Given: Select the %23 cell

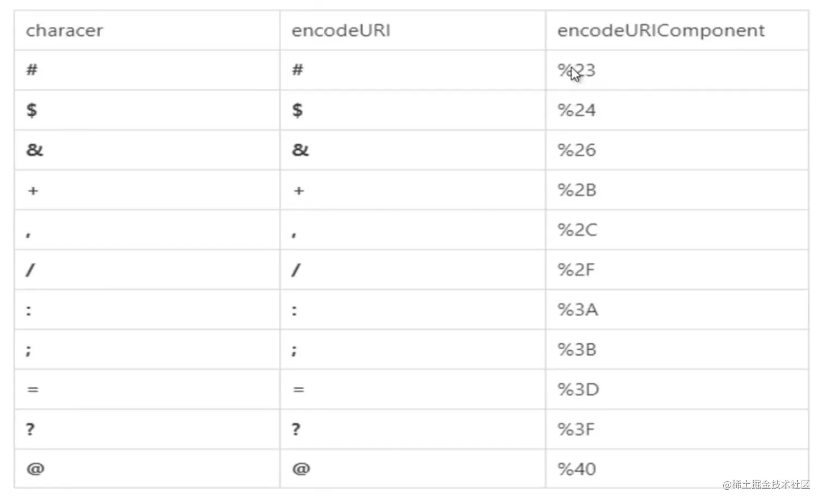Looking at the screenshot, I should [576, 70].
